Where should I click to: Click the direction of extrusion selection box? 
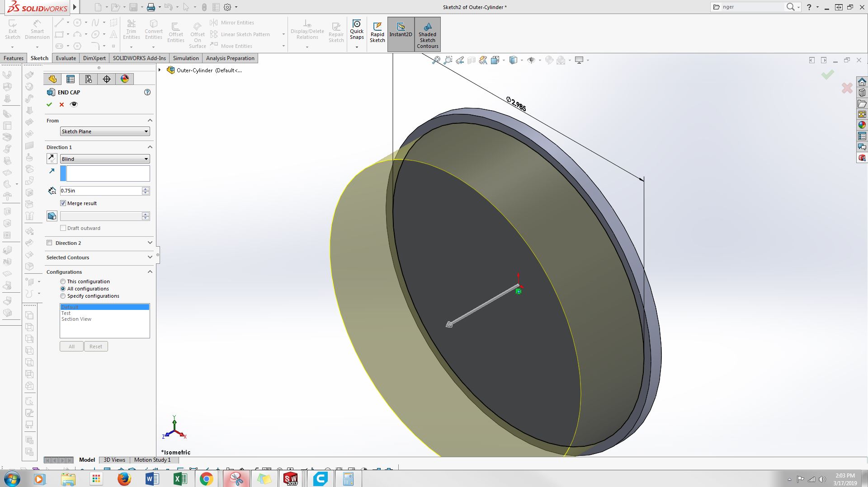(x=105, y=173)
